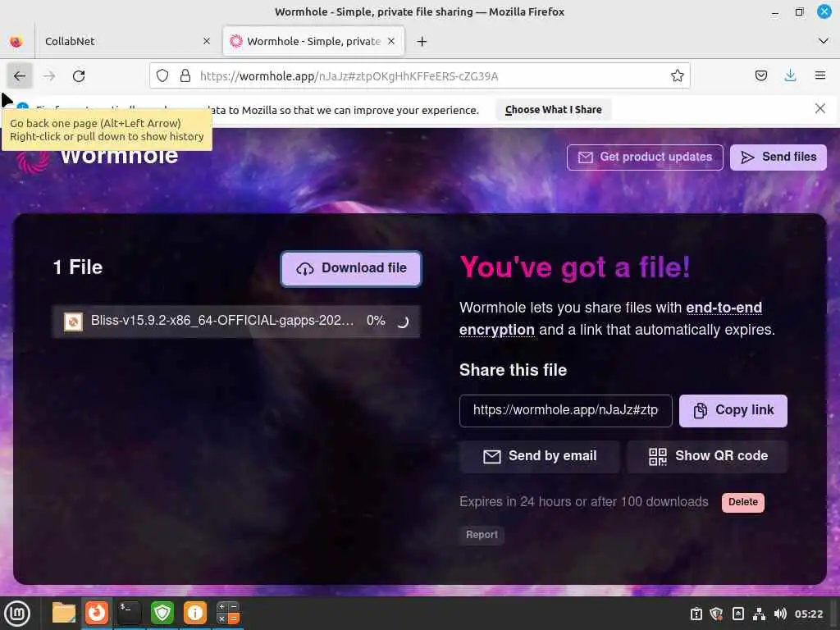Reload the current Wormhole page
Image resolution: width=840 pixels, height=630 pixels.
(x=79, y=76)
